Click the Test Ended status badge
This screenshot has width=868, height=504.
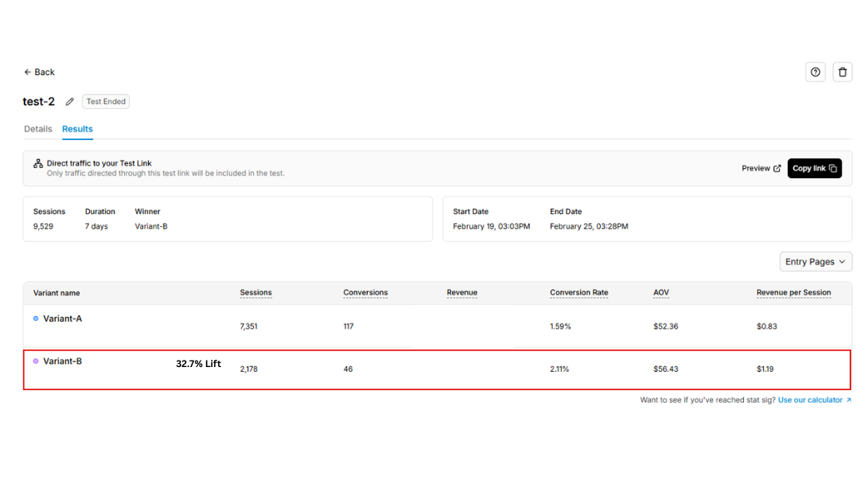point(105,101)
